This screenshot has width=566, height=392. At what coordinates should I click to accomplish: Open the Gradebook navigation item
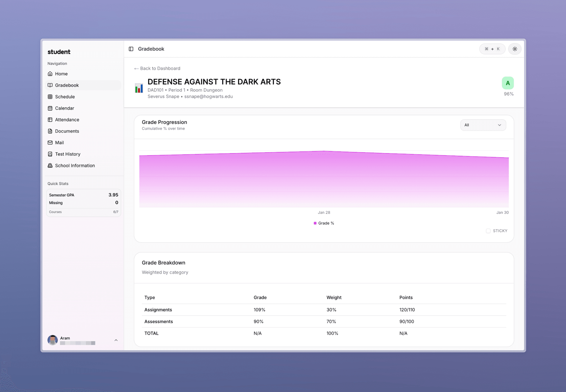[67, 85]
